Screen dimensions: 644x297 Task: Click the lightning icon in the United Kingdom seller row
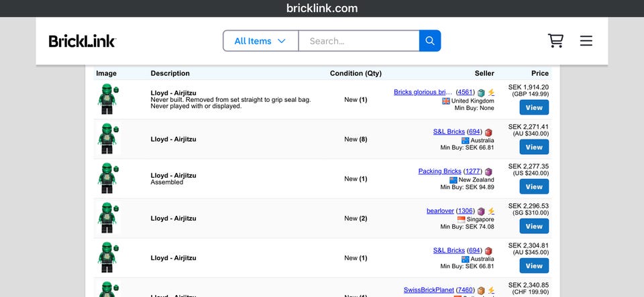point(491,93)
